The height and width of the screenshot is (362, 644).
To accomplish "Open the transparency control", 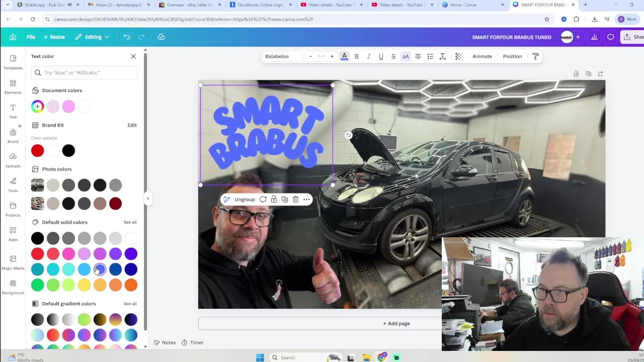I will (x=458, y=56).
